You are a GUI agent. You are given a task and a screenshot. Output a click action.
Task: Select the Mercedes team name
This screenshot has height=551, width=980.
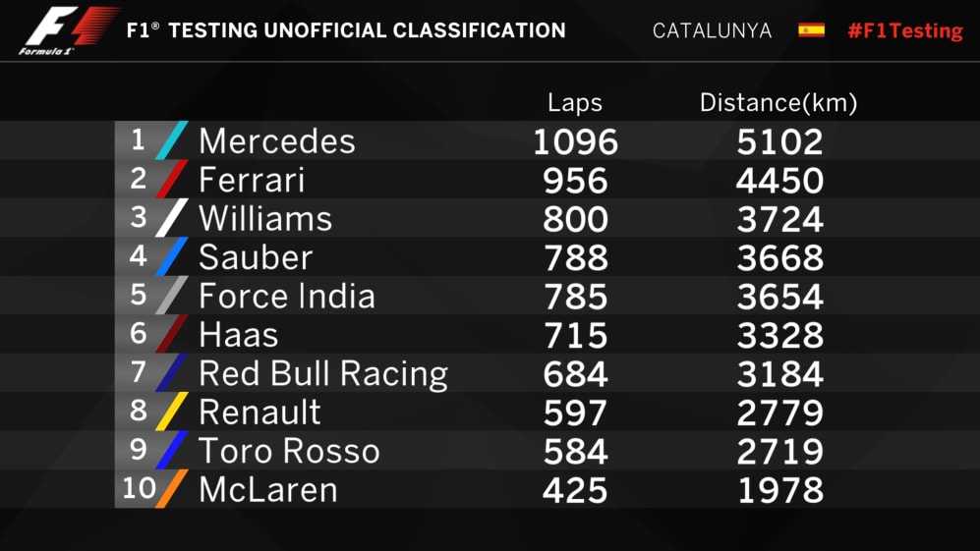276,141
